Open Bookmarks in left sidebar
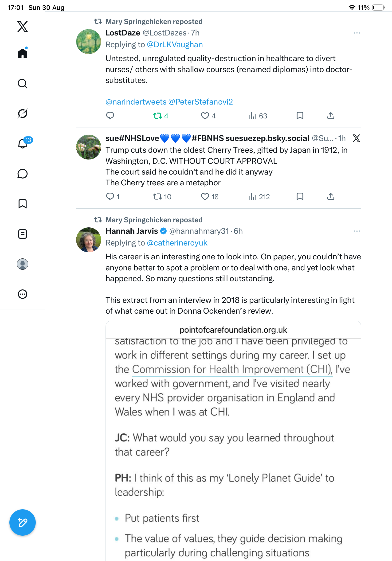 pos(23,203)
